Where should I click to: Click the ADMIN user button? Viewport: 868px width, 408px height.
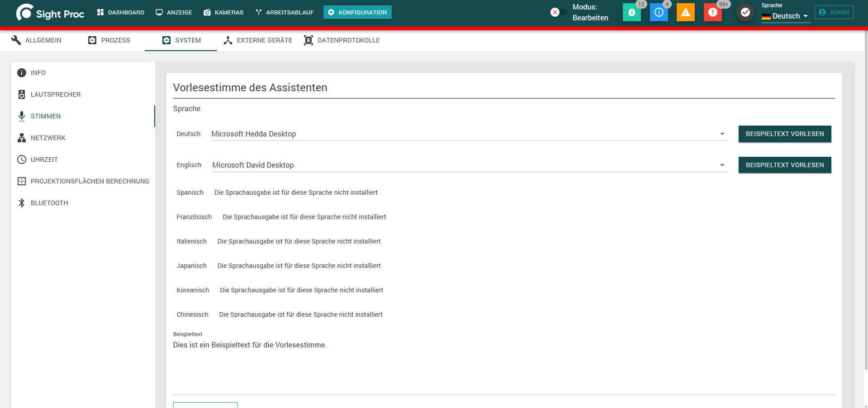click(834, 12)
